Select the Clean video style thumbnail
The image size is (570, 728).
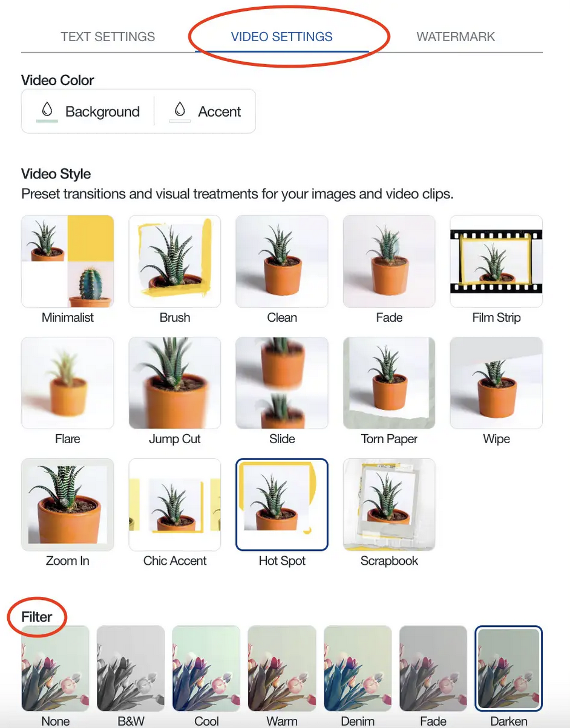point(282,261)
